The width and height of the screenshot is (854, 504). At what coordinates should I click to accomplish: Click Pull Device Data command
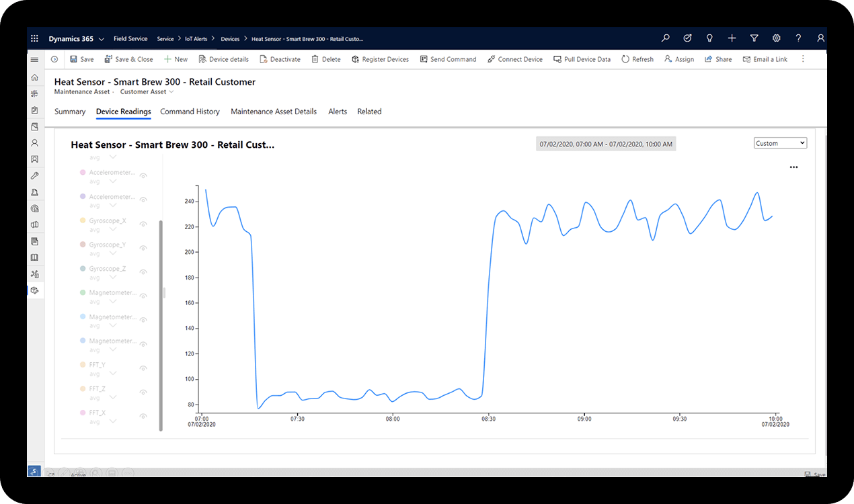582,59
